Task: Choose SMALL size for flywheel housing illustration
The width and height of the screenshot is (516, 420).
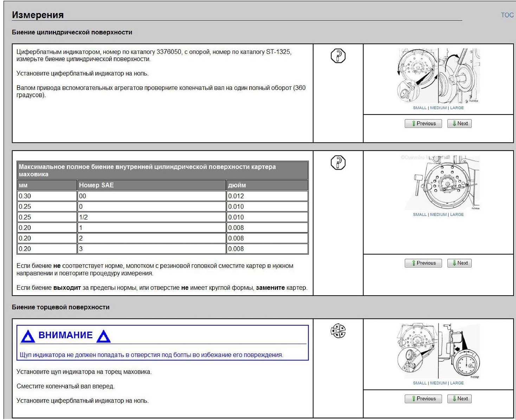Action: [420, 215]
